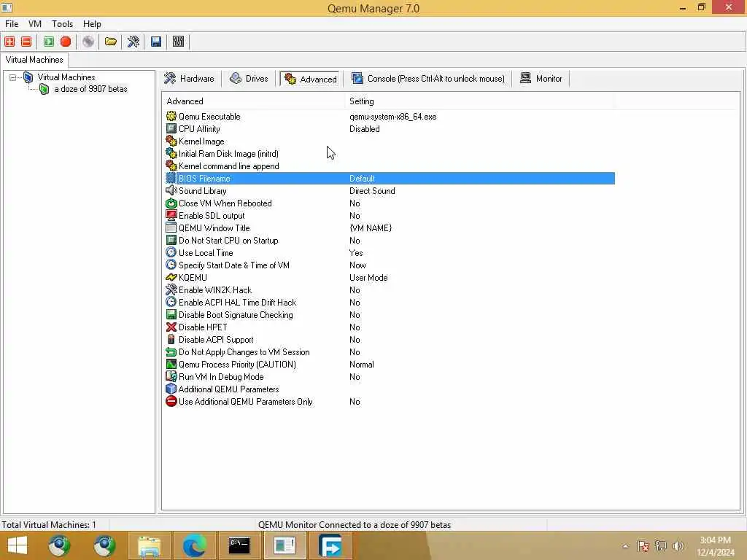Switch to the Console tab
Image resolution: width=747 pixels, height=560 pixels.
coord(427,79)
